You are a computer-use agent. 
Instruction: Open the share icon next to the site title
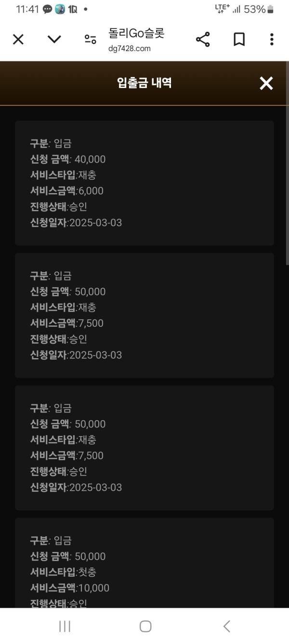click(202, 39)
